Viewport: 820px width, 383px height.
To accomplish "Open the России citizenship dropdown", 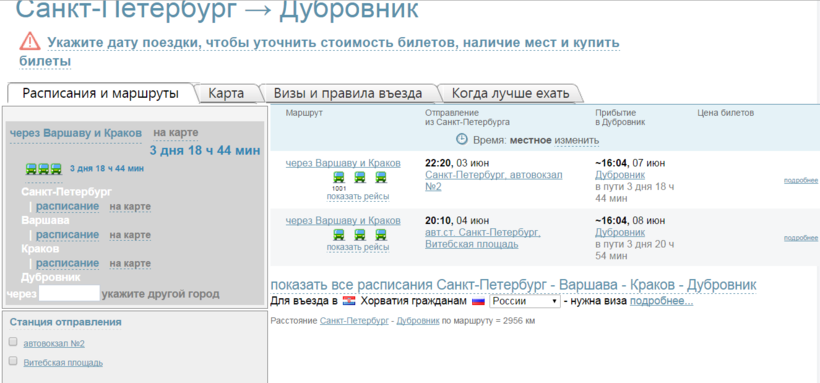I will 525,302.
